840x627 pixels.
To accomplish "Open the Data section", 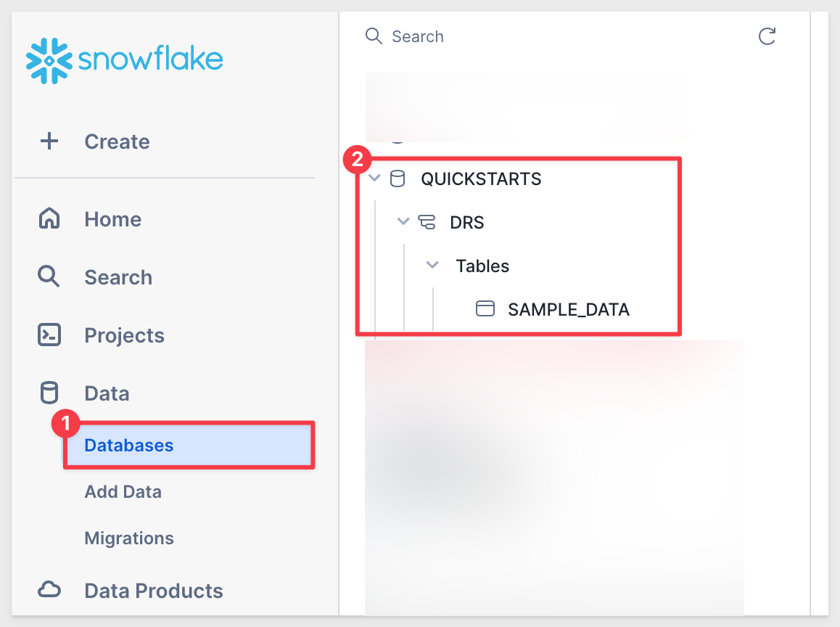I will (x=107, y=393).
